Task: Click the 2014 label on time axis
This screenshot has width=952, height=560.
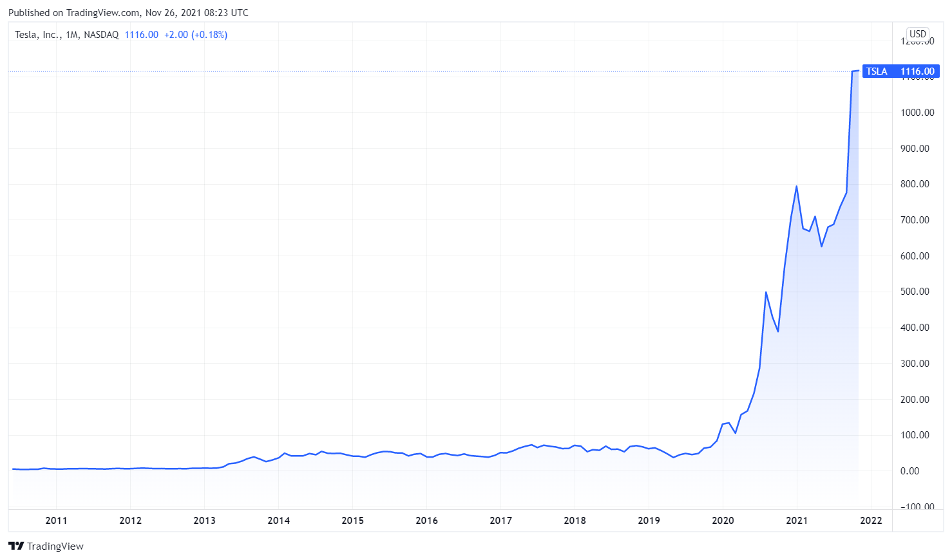Action: (x=278, y=521)
